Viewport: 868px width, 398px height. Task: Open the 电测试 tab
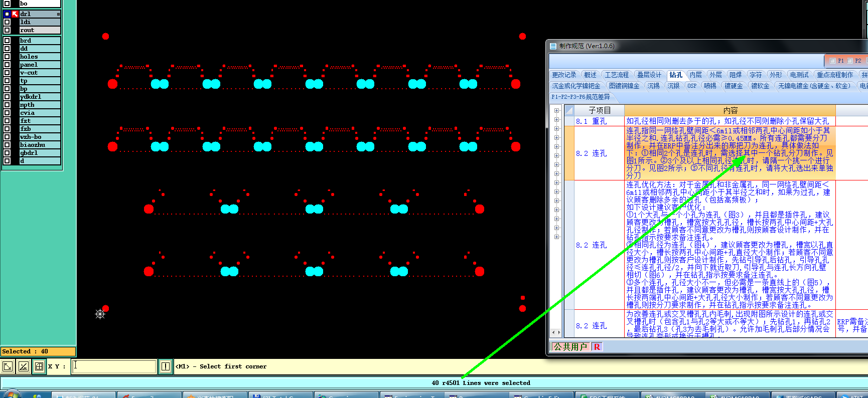[799, 75]
